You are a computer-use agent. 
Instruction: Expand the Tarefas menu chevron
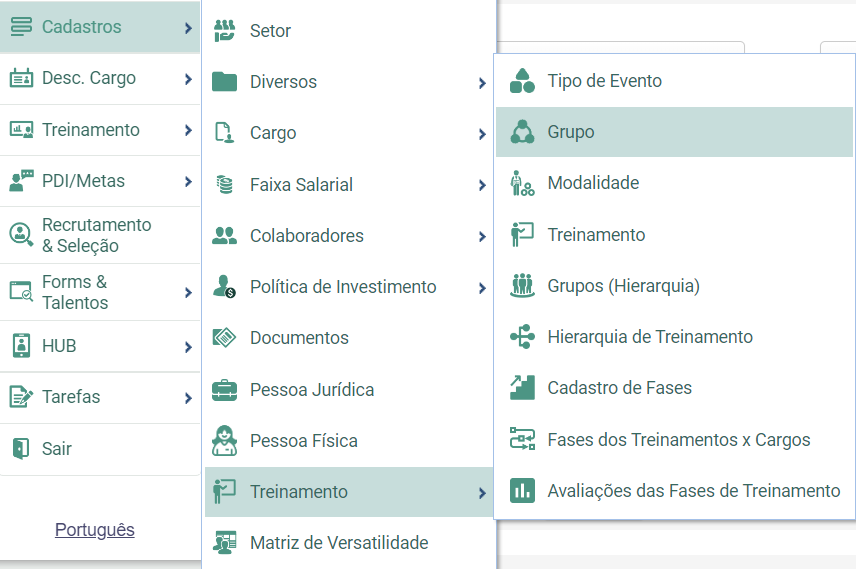click(188, 398)
